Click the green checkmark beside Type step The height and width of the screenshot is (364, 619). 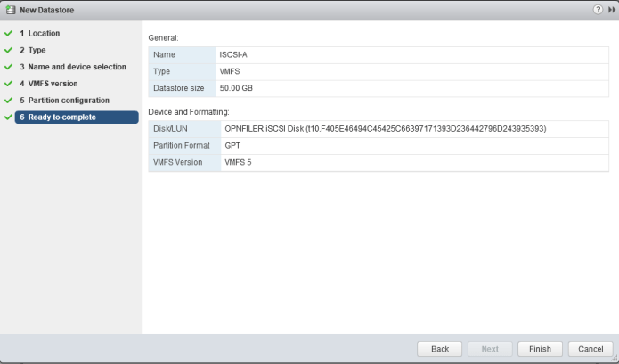[x=8, y=50]
